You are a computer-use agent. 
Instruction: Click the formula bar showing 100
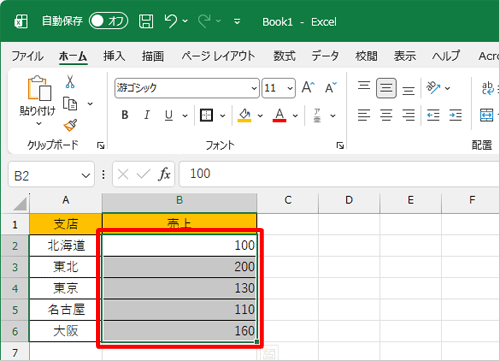pos(339,174)
